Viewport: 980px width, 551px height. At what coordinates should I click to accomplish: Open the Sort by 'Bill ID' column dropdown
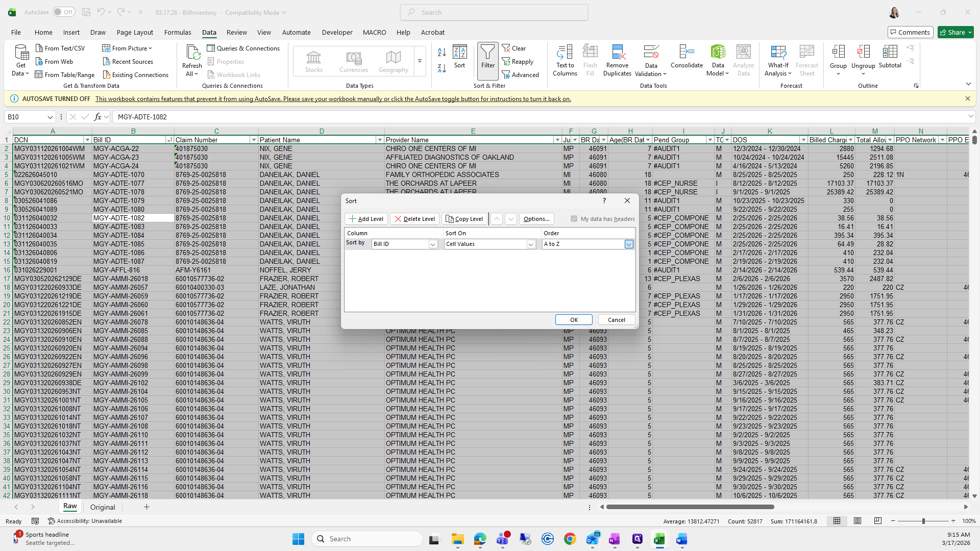[433, 244]
